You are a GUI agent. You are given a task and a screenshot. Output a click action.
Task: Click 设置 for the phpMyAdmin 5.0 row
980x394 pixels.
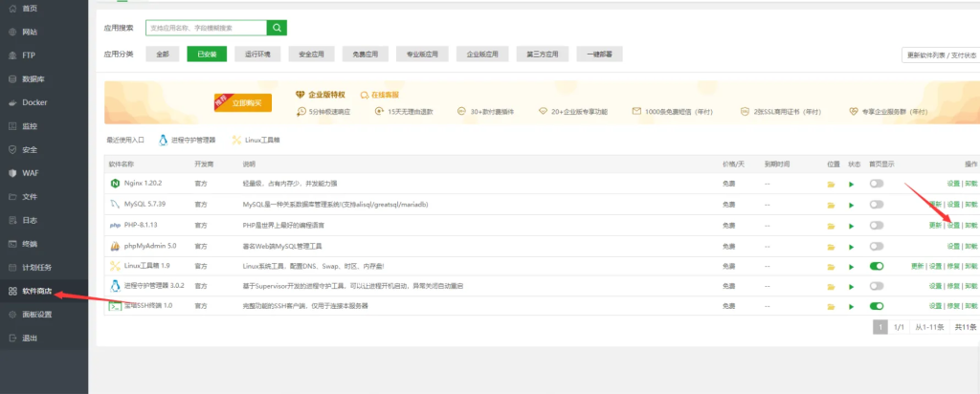tap(952, 246)
